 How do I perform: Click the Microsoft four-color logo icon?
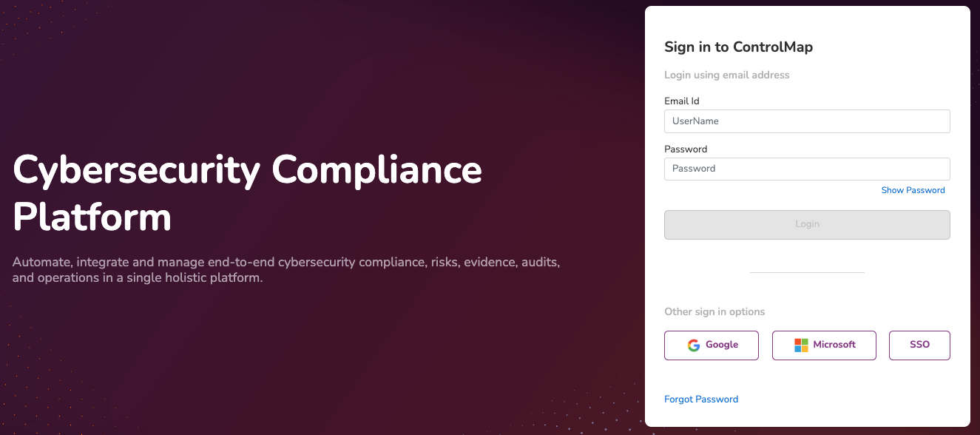(x=801, y=345)
